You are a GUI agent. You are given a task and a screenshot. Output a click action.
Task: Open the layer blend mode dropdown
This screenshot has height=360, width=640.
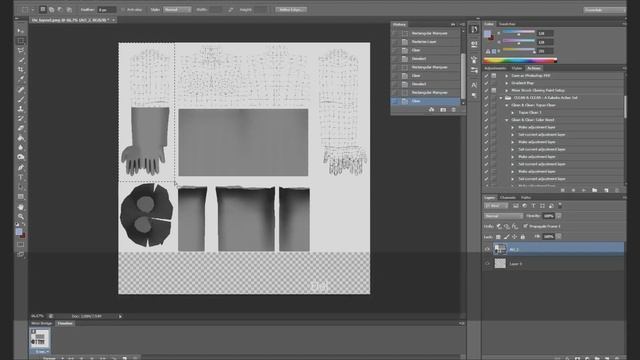(x=503, y=216)
